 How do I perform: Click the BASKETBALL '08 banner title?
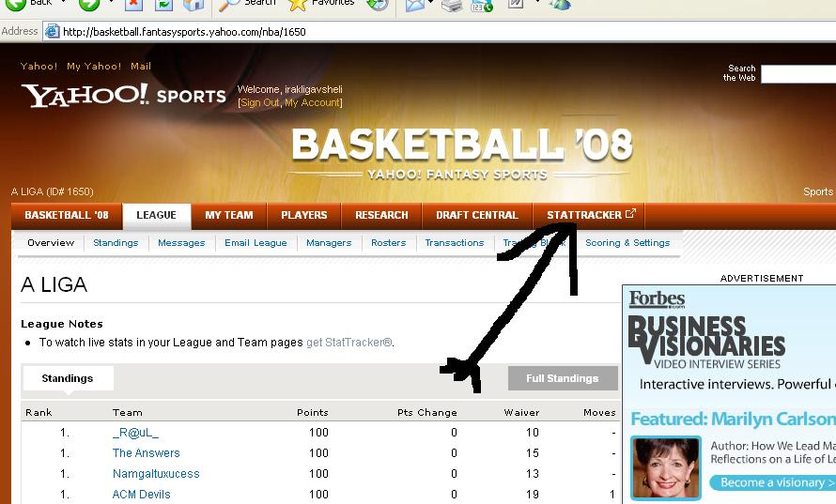462,145
